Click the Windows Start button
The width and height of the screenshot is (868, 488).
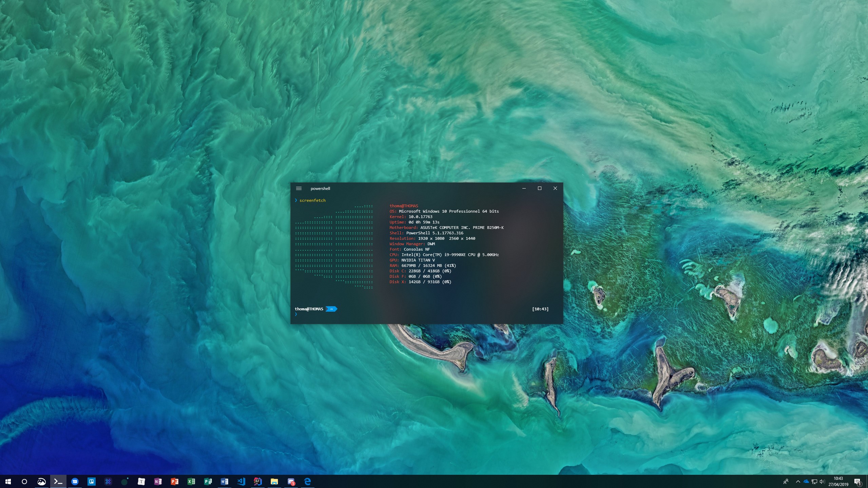click(8, 481)
